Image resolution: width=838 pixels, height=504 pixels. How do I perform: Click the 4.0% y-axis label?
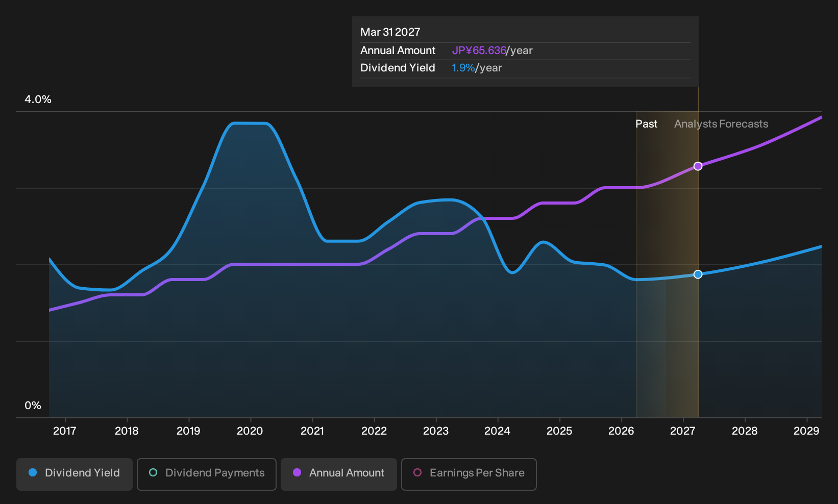[38, 99]
